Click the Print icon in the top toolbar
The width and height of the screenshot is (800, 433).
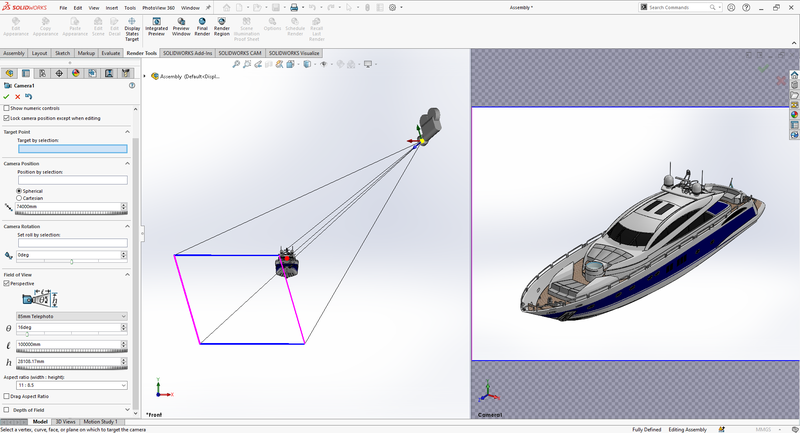click(294, 8)
